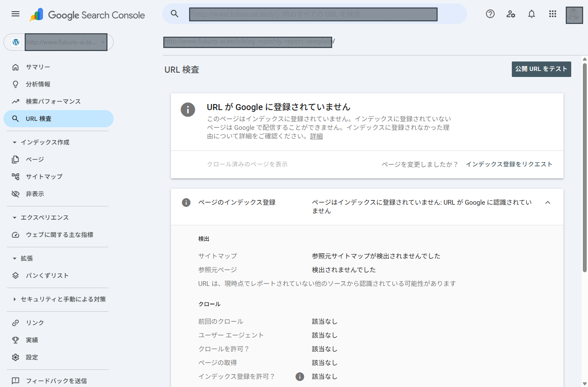Image resolution: width=588 pixels, height=387 pixels.
Task: Click the scrollbar up arrow
Action: click(x=585, y=59)
